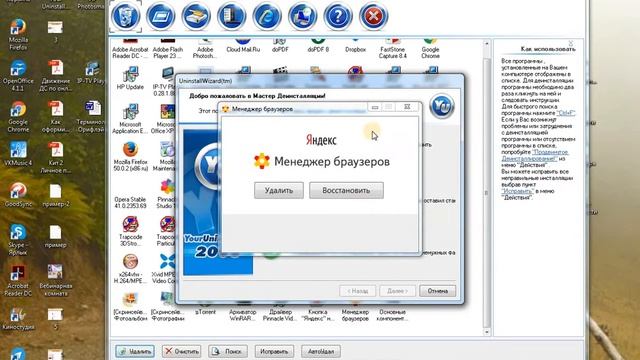Click Исправить button in bottom toolbar

point(274,351)
